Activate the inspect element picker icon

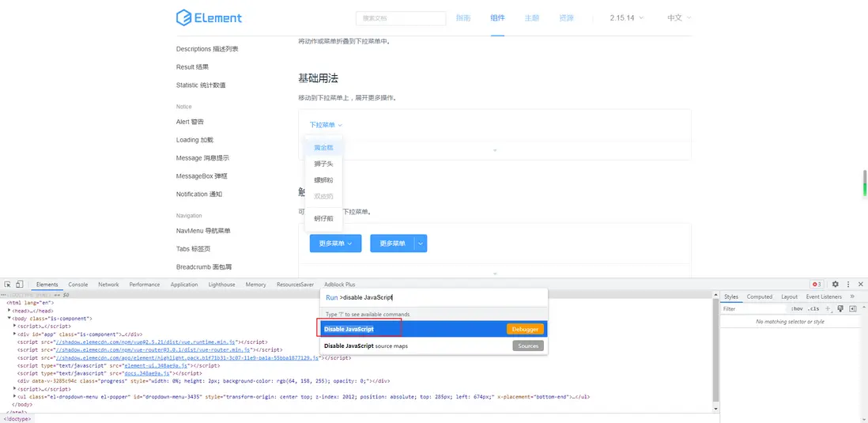(x=8, y=284)
